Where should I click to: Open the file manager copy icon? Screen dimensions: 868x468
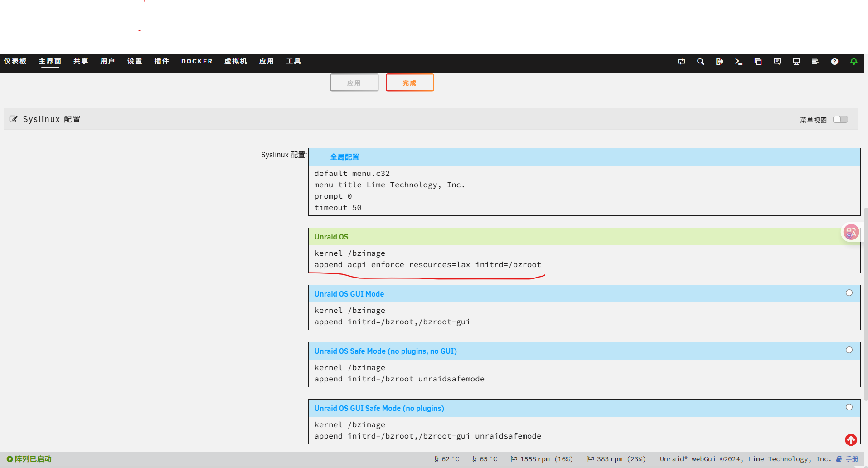[758, 61]
